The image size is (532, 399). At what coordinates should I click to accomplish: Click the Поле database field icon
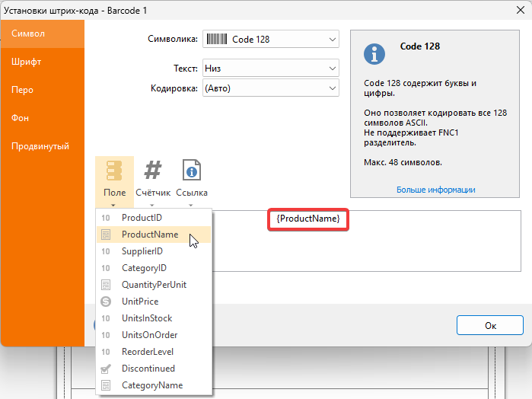(x=114, y=171)
